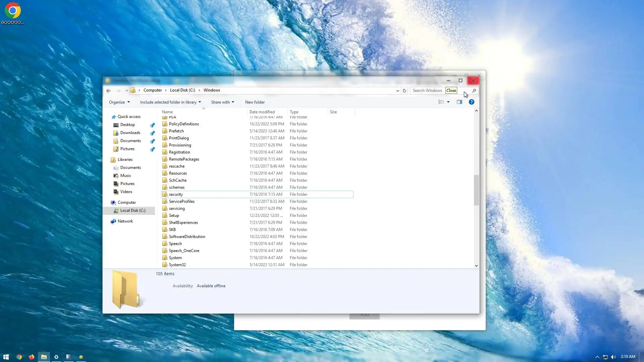Sort by the Date modified column header

point(262,112)
